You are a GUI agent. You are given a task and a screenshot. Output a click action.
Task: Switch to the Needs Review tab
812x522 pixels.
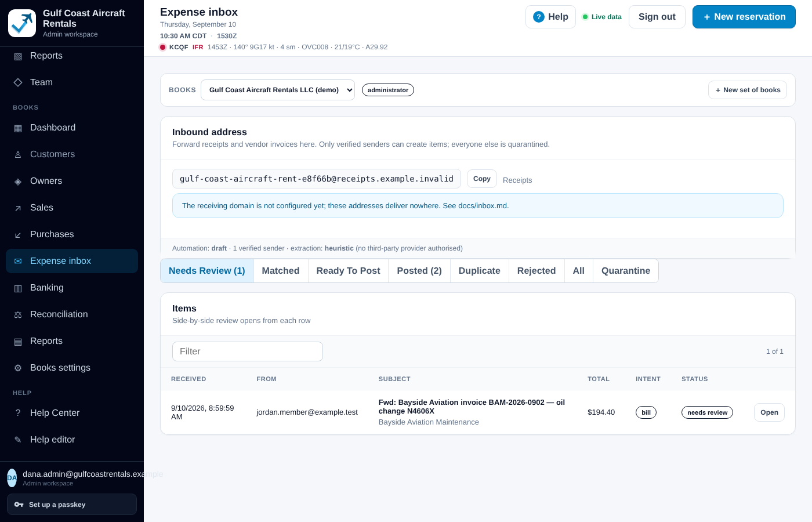(x=207, y=271)
